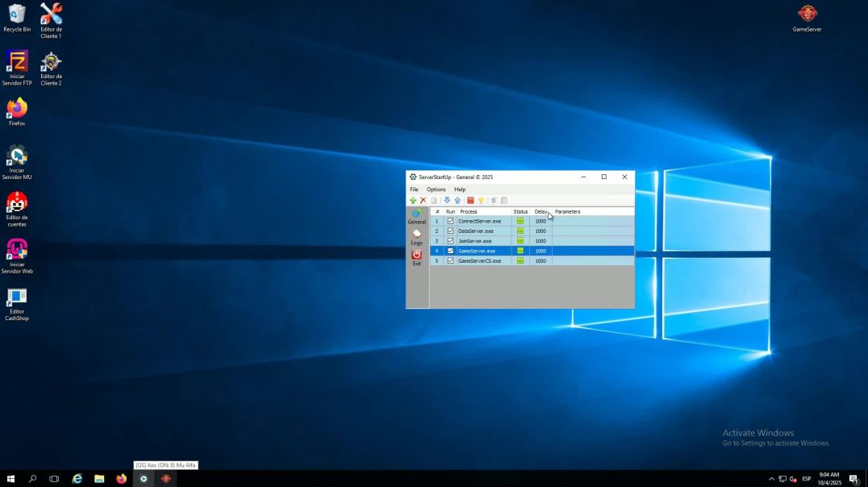Click the yellow light bulb toolbar icon
This screenshot has width=868, height=487.
[481, 201]
